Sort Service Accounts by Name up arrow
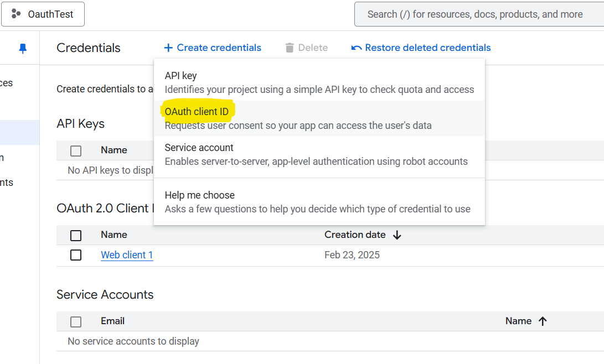604x364 pixels. pyautogui.click(x=543, y=321)
